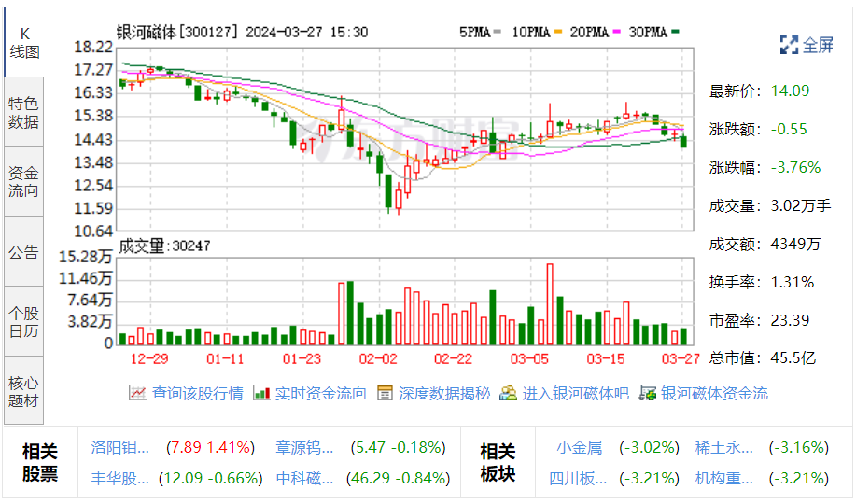Click the 成交量:30247 volume label
This screenshot has width=856, height=504.
tap(164, 246)
